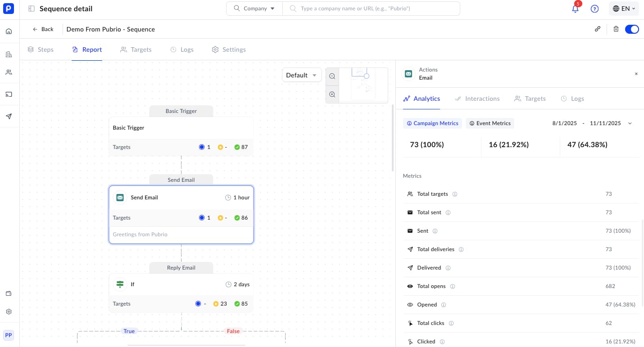Zoom in the flow canvas
The width and height of the screenshot is (644, 347).
[x=332, y=95]
